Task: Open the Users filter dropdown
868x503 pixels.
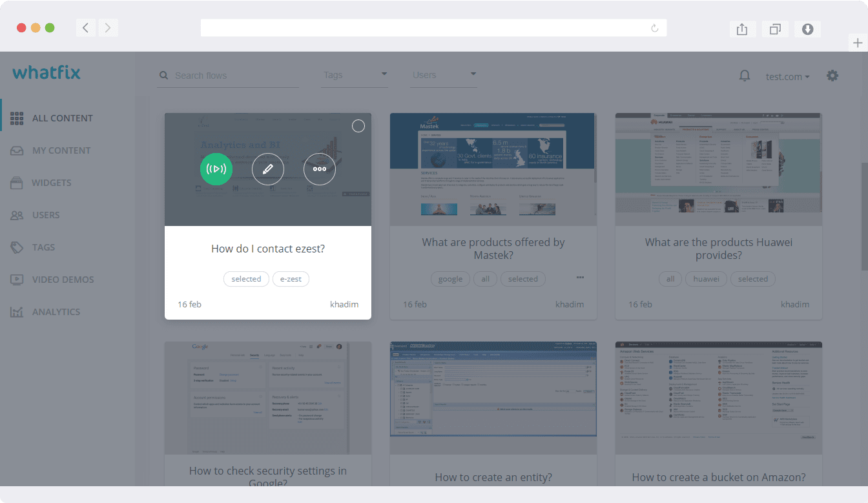Action: [x=444, y=75]
